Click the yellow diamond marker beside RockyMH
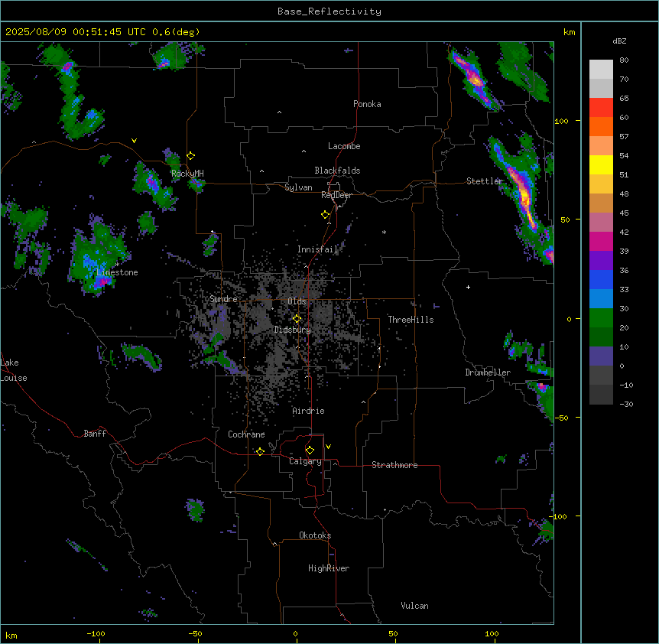 tap(191, 156)
